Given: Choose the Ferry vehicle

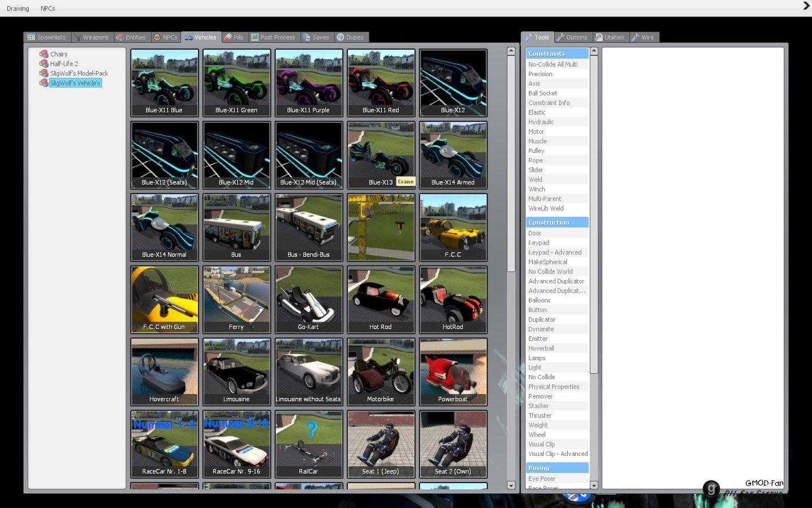Looking at the screenshot, I should click(236, 300).
